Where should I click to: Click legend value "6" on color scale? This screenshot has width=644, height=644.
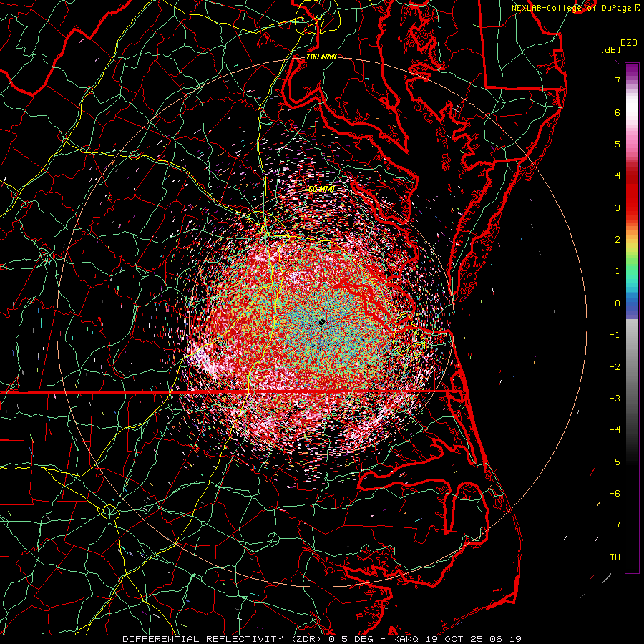tap(618, 112)
